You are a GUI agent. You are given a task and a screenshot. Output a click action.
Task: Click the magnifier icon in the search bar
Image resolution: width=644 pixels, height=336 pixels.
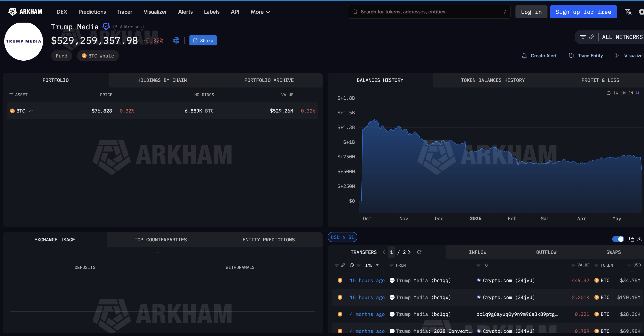[355, 12]
